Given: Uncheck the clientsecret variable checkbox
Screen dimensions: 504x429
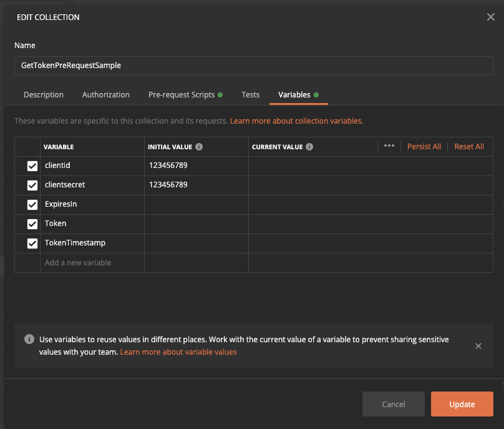Looking at the screenshot, I should (x=32, y=185).
